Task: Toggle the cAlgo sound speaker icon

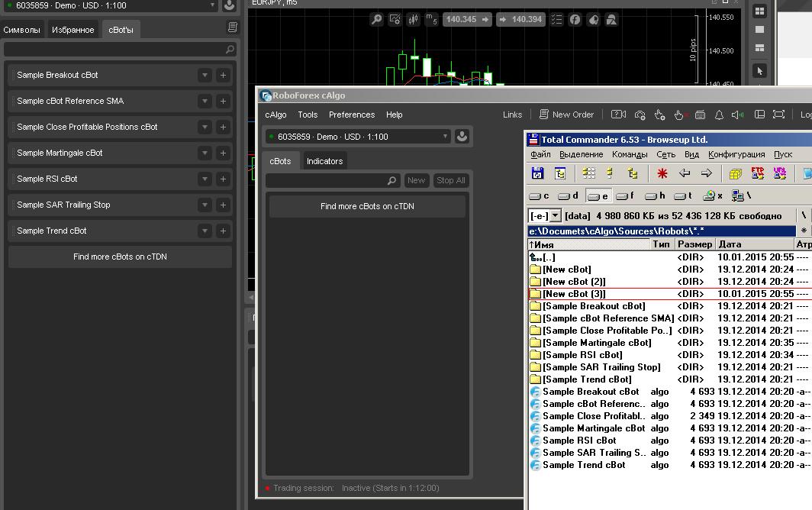Action: 737,115
